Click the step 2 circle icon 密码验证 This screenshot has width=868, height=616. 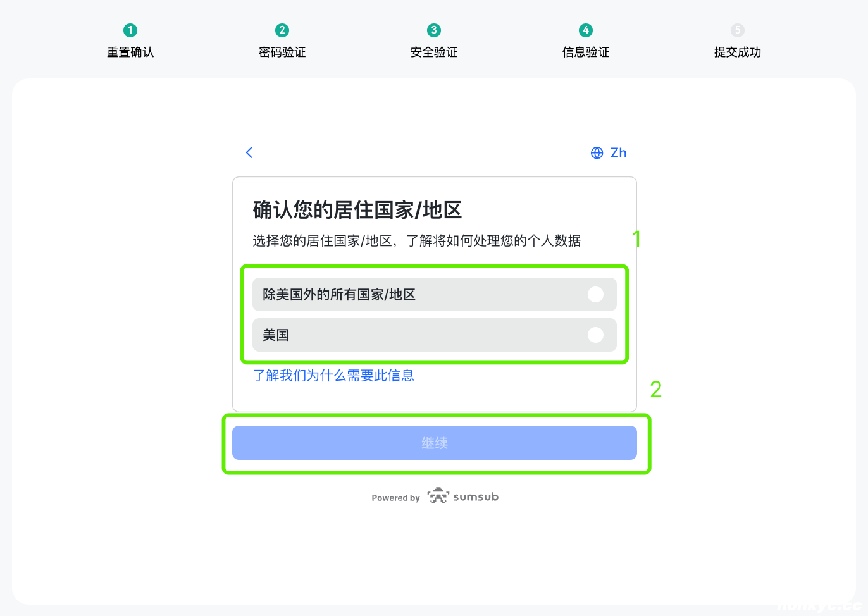point(282,30)
